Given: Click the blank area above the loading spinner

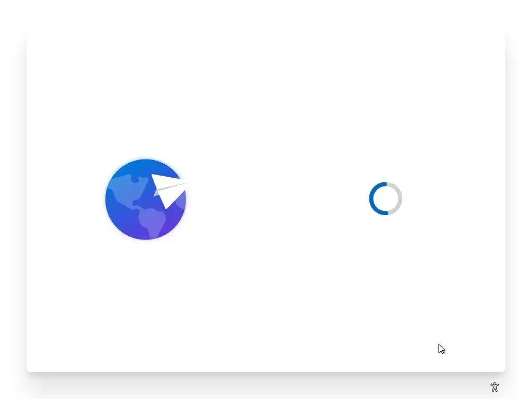Looking at the screenshot, I should (x=385, y=136).
